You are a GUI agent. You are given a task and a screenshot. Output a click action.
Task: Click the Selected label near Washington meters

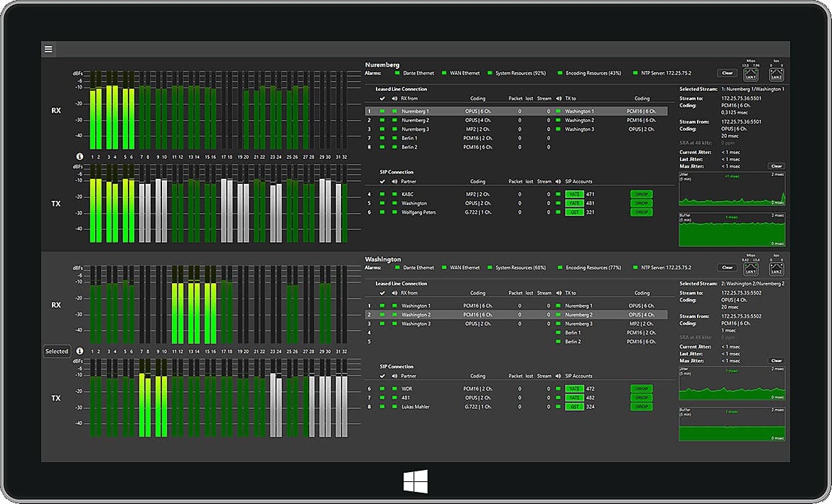click(56, 351)
